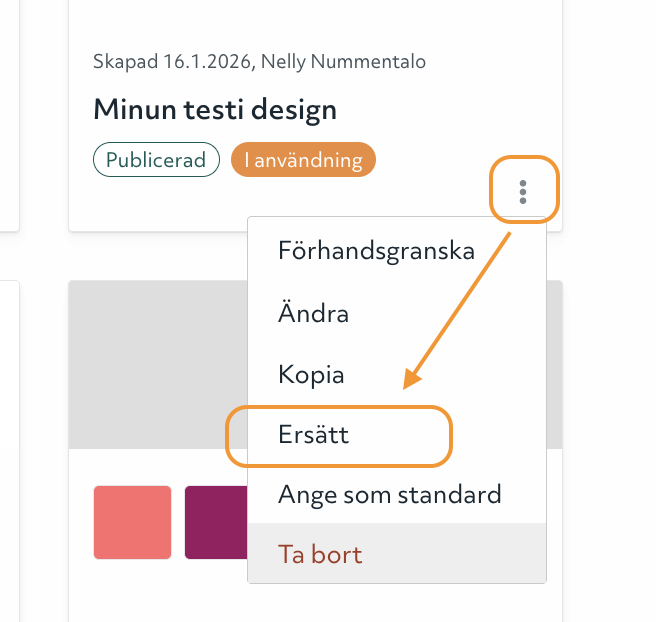Click the orange arrow annotation
656x622 pixels.
point(456,311)
